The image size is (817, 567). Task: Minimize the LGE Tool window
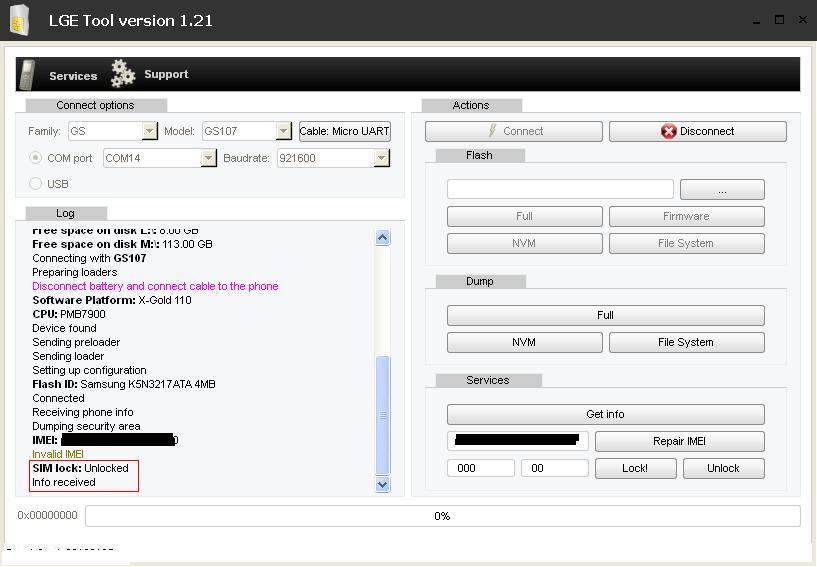pyautogui.click(x=756, y=20)
